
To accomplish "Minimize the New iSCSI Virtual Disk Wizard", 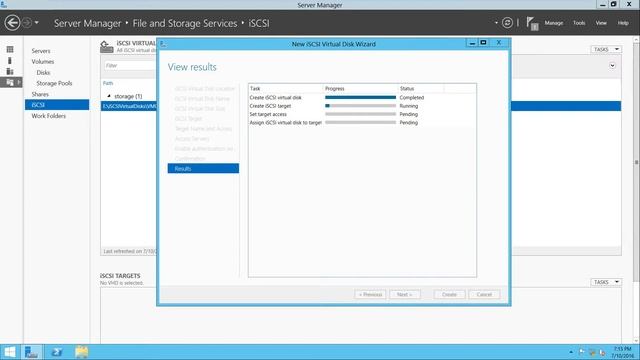I will click(472, 43).
